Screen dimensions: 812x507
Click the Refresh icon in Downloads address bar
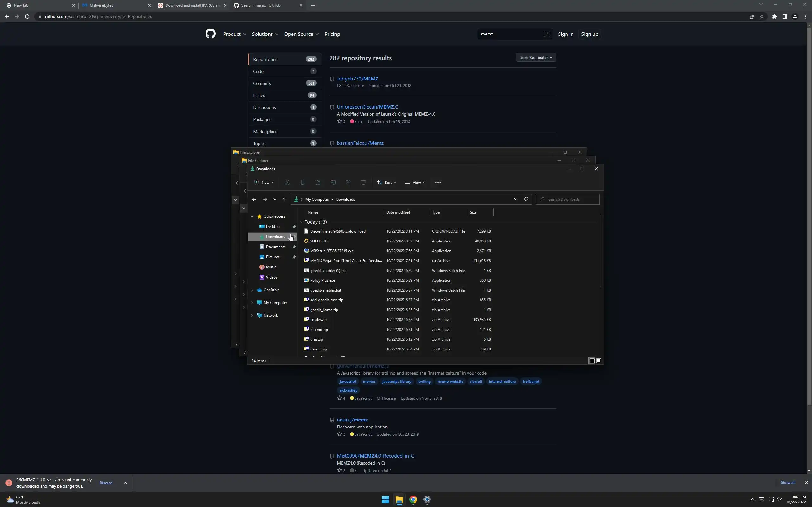click(526, 199)
